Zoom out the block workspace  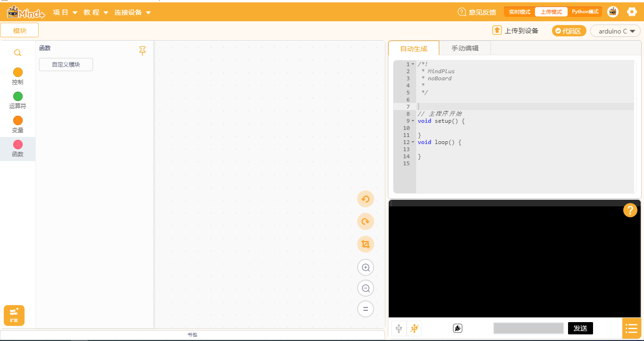[366, 288]
